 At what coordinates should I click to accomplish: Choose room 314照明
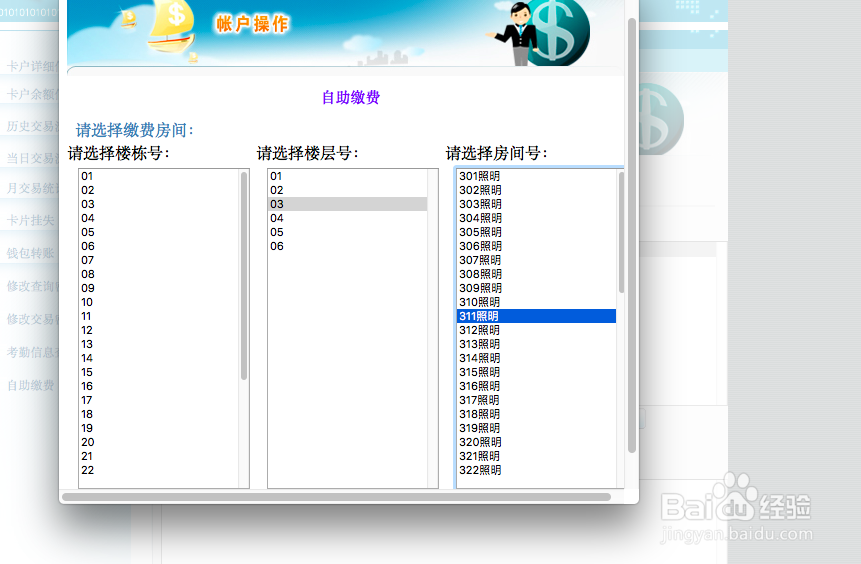coord(536,358)
